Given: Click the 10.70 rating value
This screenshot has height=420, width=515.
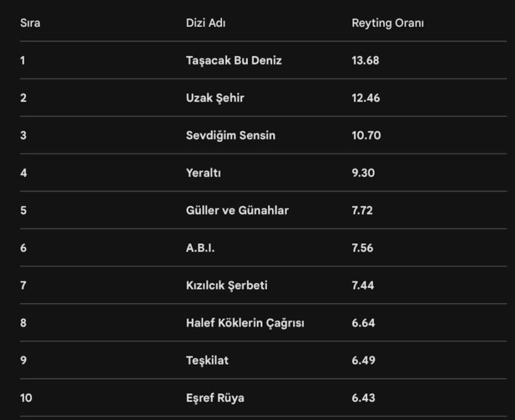Looking at the screenshot, I should pos(366,135).
